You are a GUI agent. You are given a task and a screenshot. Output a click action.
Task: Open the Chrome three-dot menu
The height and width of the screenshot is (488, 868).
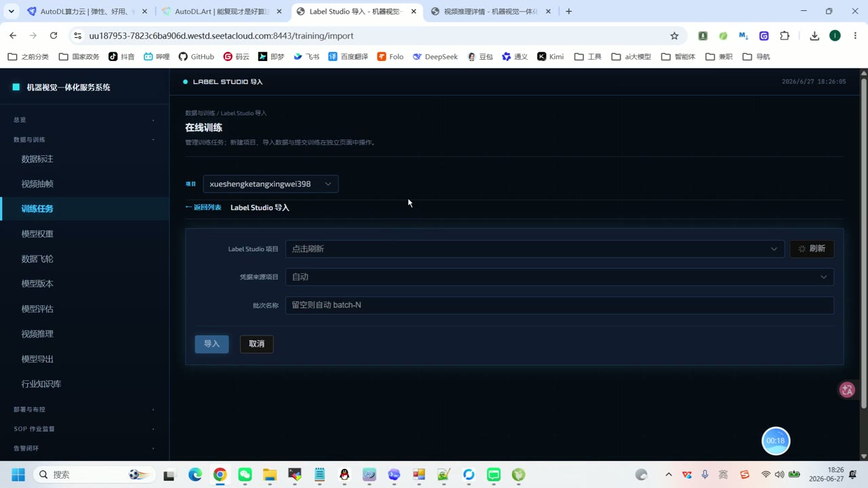pos(854,36)
